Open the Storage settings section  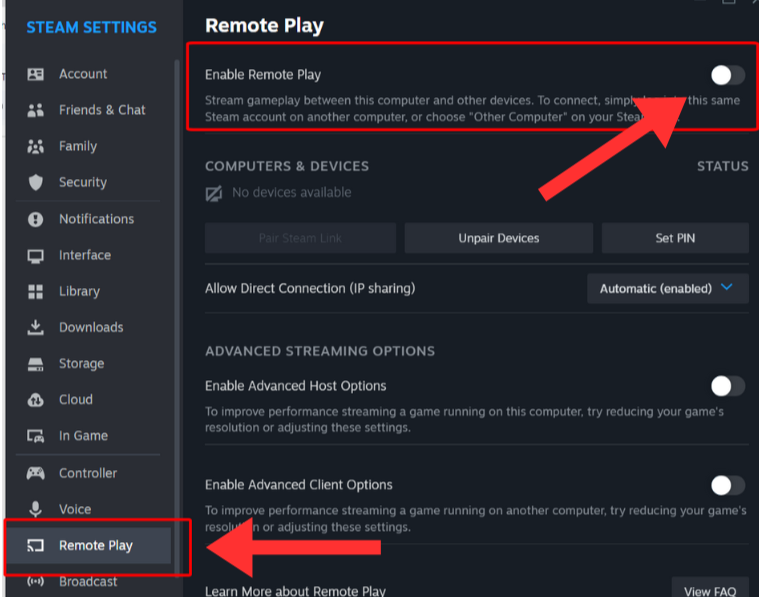tap(80, 364)
